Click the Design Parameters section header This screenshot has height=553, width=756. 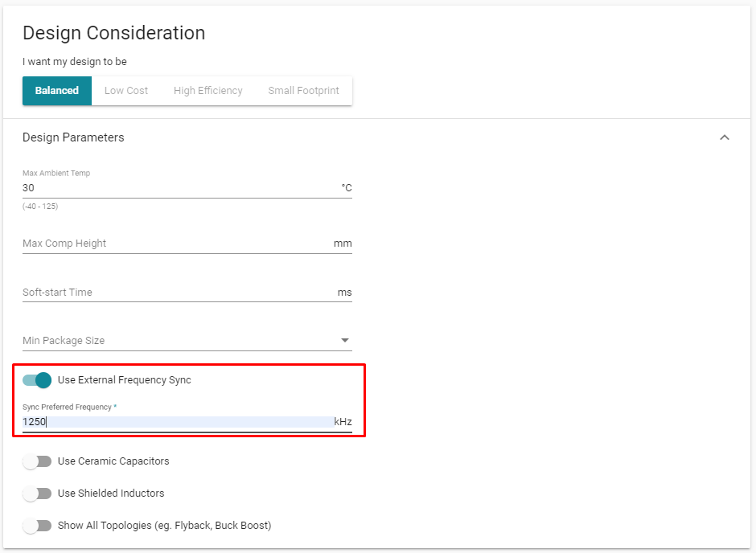tap(73, 137)
